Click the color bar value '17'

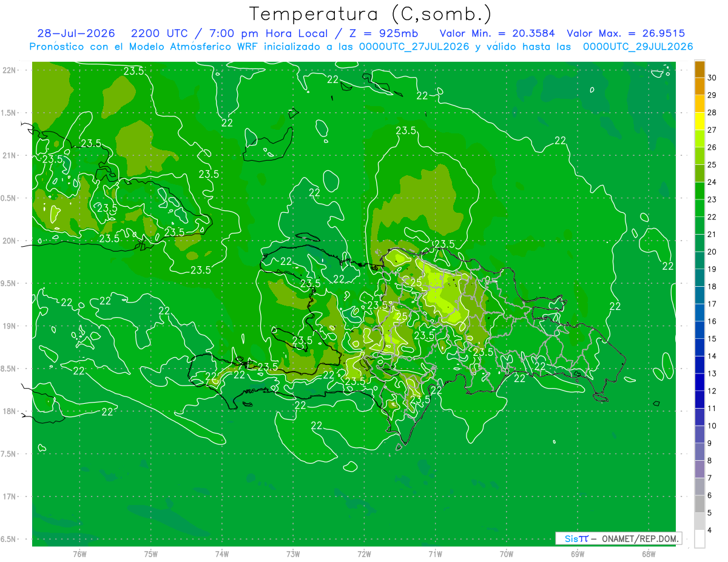(712, 304)
